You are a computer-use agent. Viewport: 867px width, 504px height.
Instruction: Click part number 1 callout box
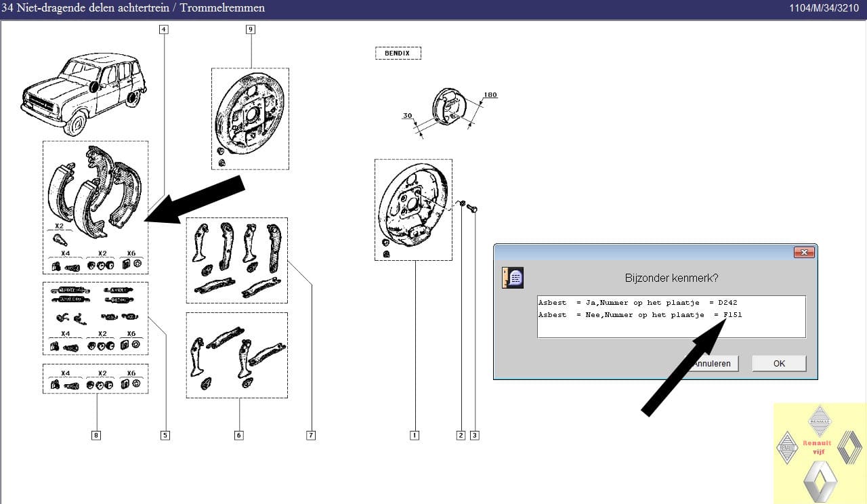414,436
